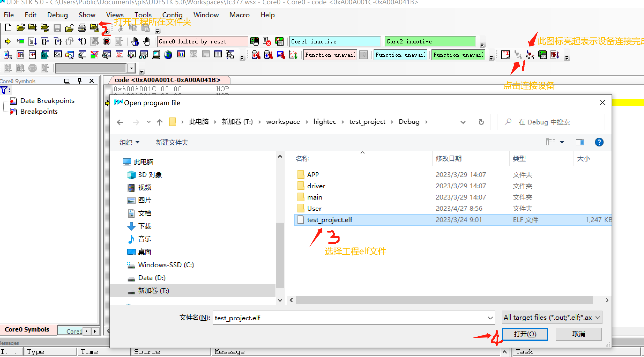
Task: Click the Connect target system icon
Action: click(518, 55)
